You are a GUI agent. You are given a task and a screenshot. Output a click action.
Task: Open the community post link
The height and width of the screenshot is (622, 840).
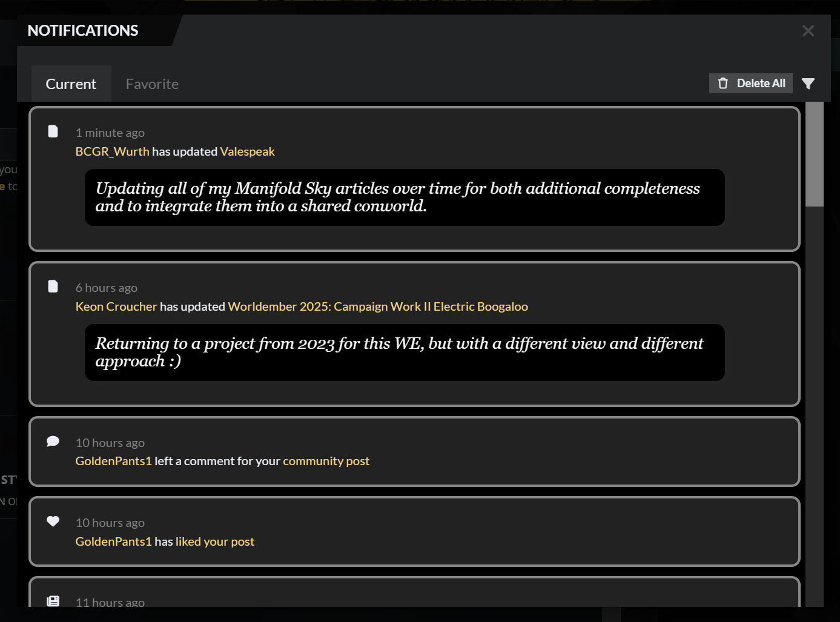326,461
